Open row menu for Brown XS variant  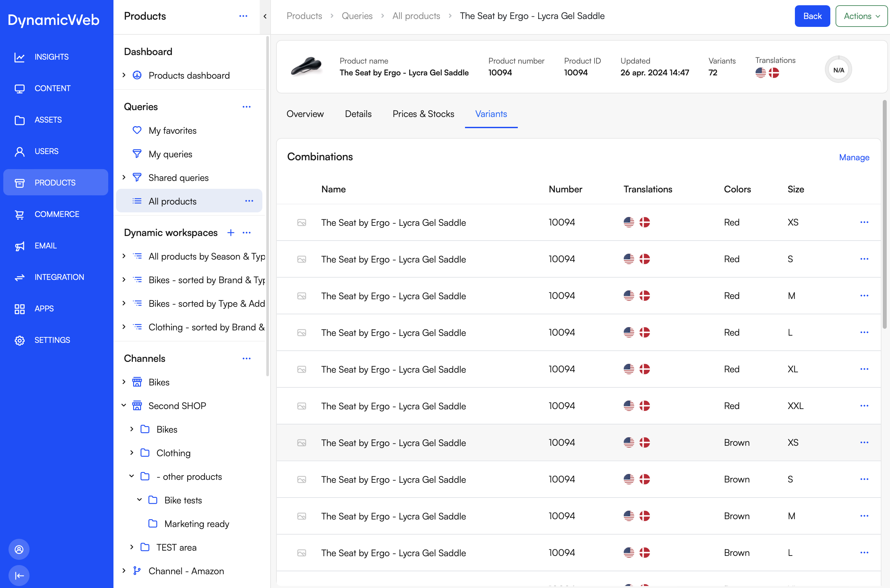864,442
